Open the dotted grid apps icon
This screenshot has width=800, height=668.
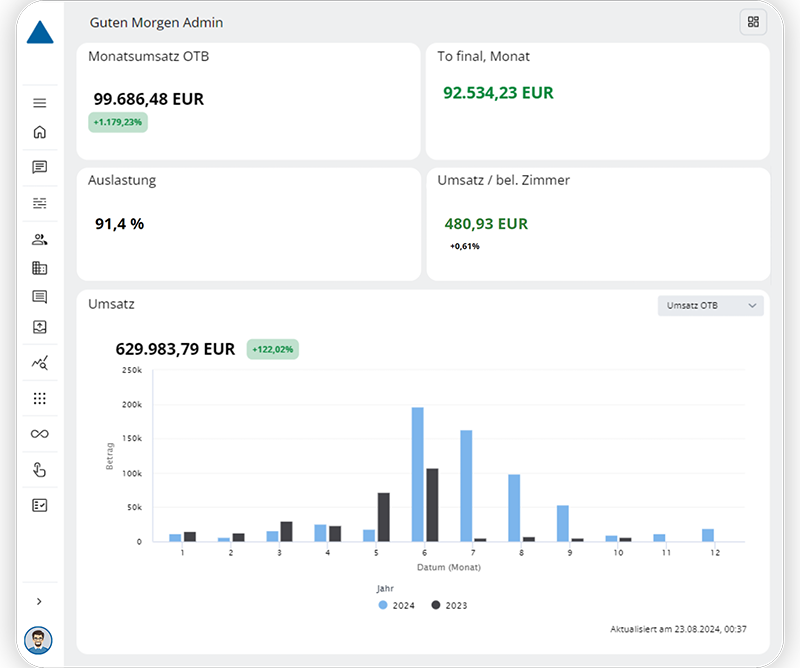pyautogui.click(x=40, y=399)
